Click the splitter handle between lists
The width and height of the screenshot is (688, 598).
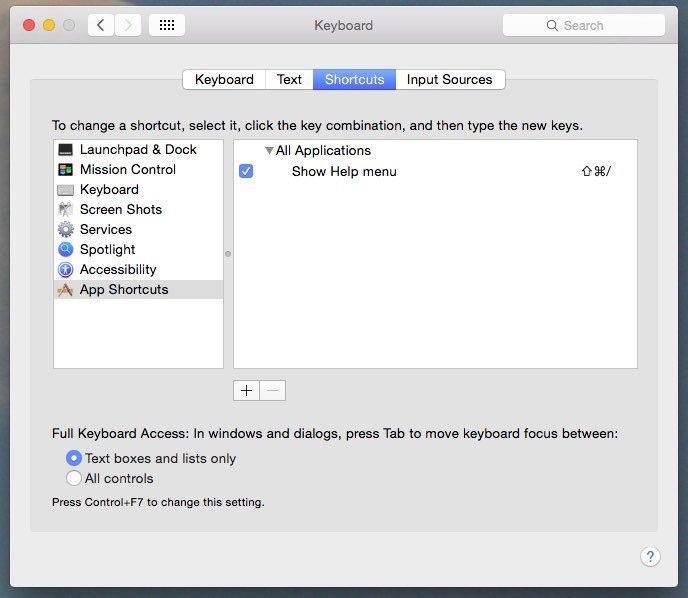228,254
